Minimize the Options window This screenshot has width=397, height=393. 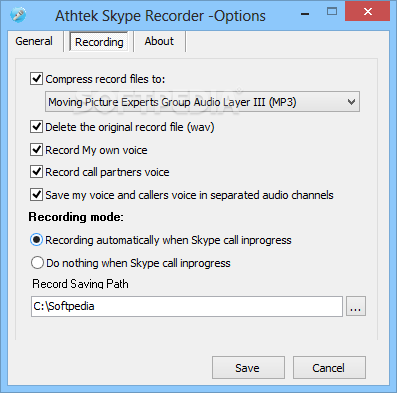pos(305,14)
